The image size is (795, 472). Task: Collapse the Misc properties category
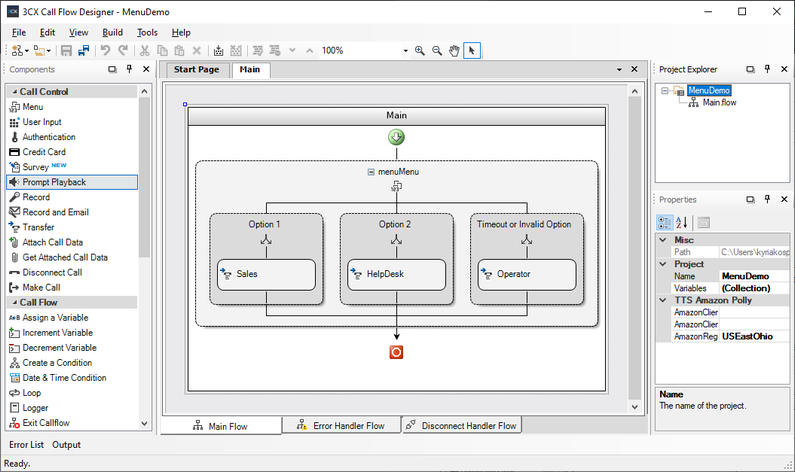pos(663,240)
